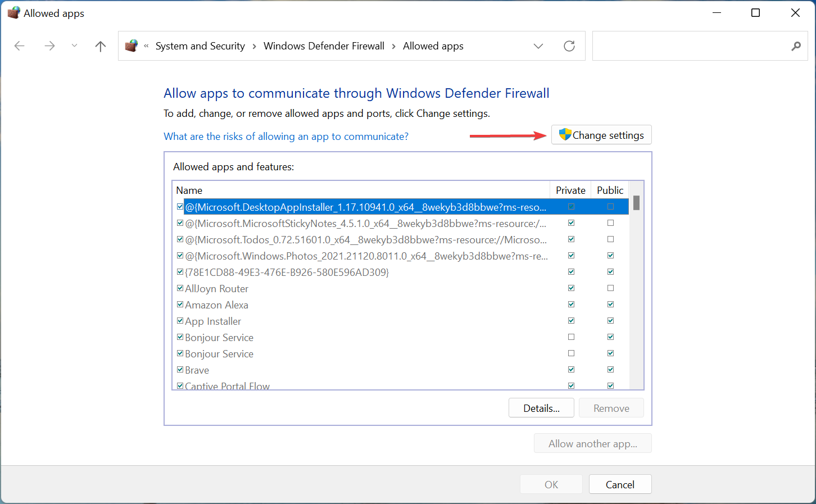Screen dimensions: 816x504
Task: Focus the Control Panel search box
Action: pos(700,46)
